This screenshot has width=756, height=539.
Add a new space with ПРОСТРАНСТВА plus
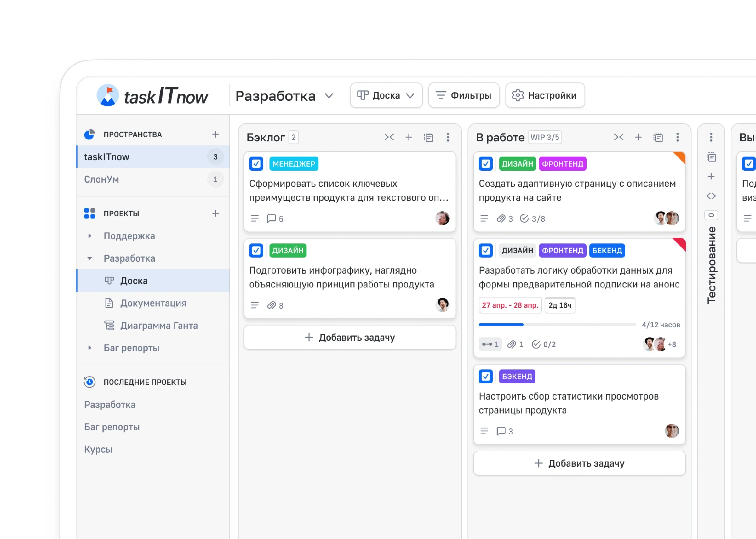tap(215, 134)
